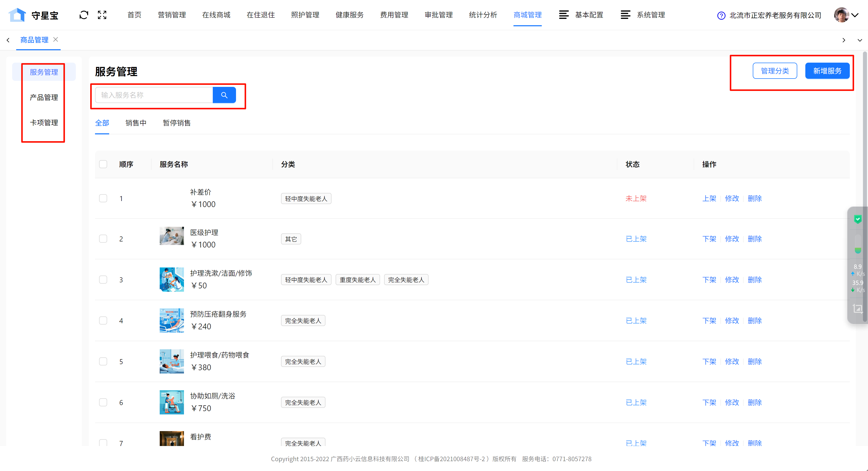
Task: Click the blue search magnifier button
Action: point(224,95)
